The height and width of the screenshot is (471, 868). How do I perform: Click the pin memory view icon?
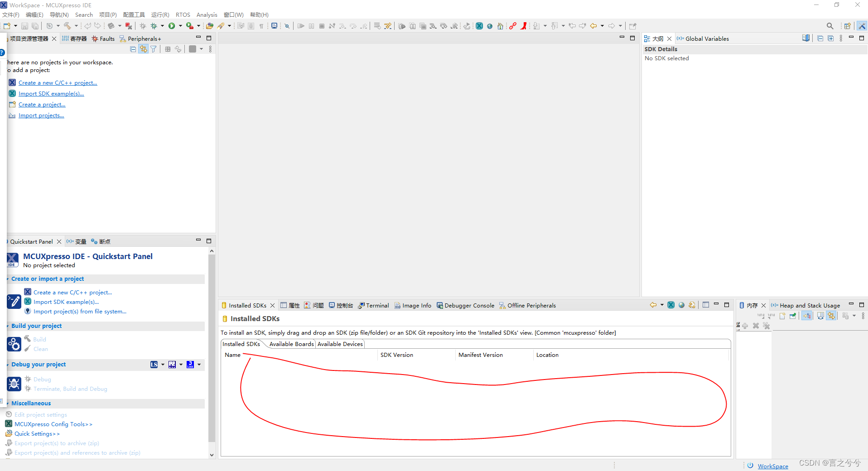pos(793,316)
